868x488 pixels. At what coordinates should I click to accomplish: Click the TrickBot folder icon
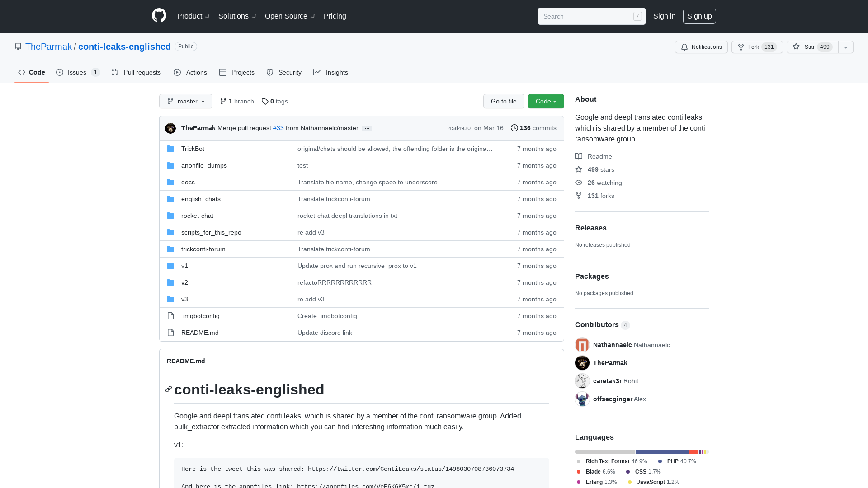[x=170, y=149]
